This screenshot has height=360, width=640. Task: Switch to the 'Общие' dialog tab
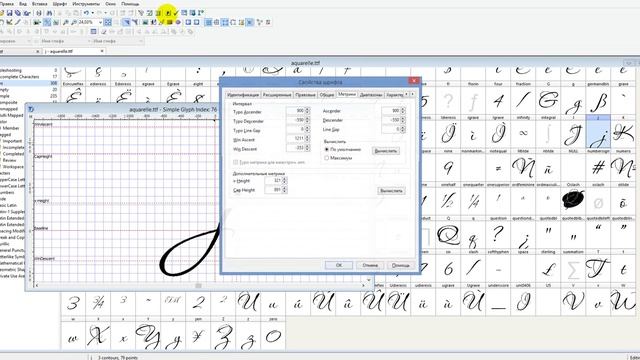point(327,95)
